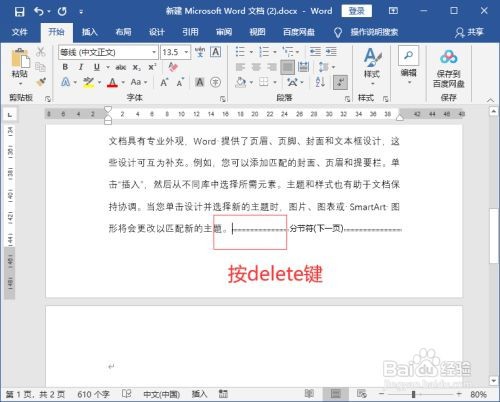Toggle superscript formatting
This screenshot has width=500, height=402.
152,67
